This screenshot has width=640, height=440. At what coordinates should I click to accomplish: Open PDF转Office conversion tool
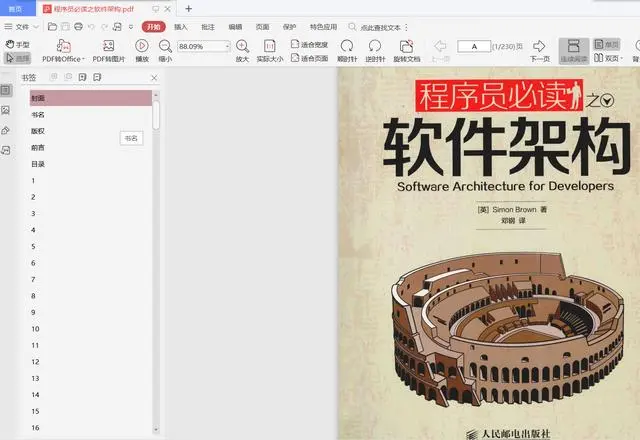pyautogui.click(x=63, y=51)
